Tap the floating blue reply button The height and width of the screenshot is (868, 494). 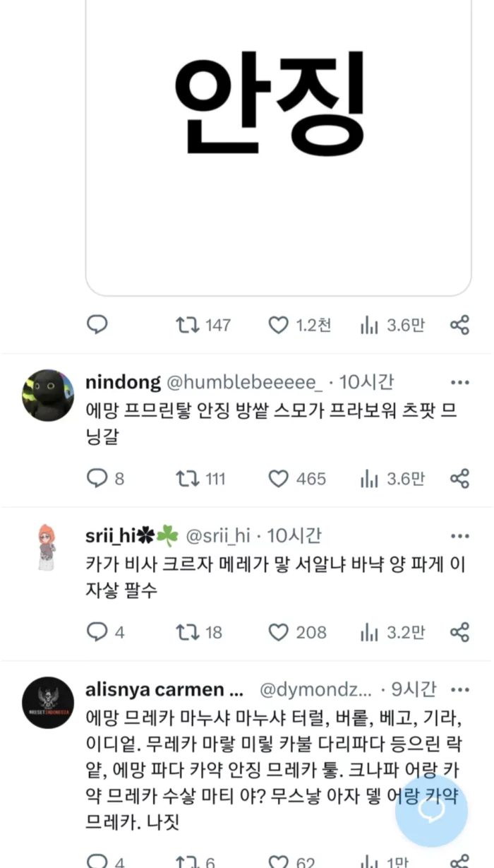click(431, 811)
